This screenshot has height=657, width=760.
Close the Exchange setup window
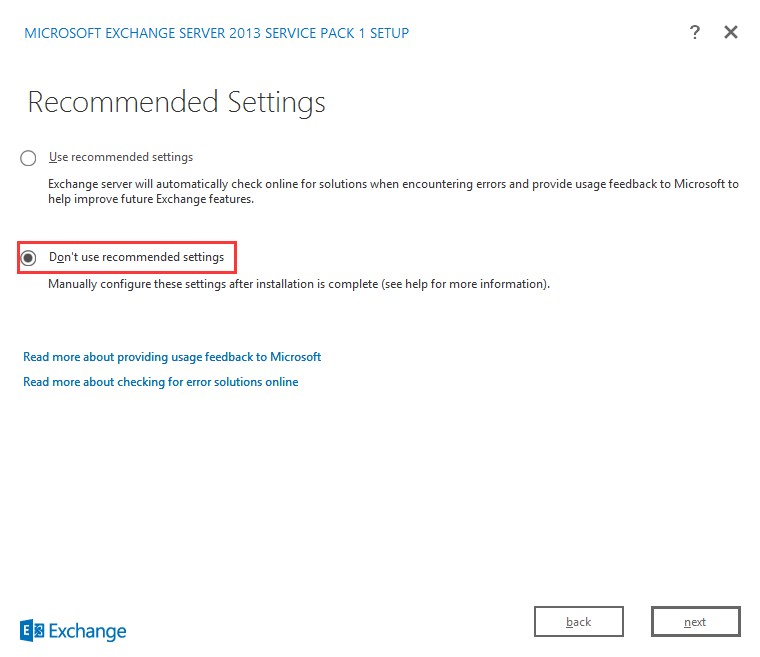(x=731, y=33)
